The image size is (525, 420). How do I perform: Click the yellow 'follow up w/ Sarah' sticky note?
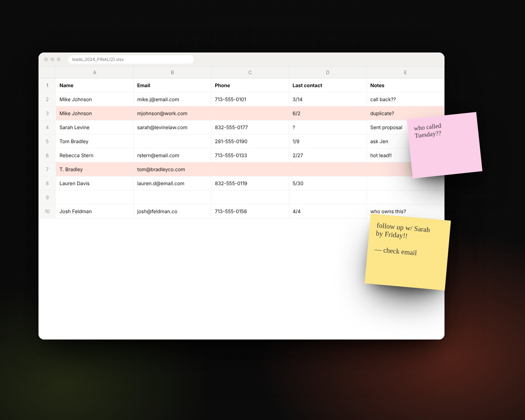[408, 252]
